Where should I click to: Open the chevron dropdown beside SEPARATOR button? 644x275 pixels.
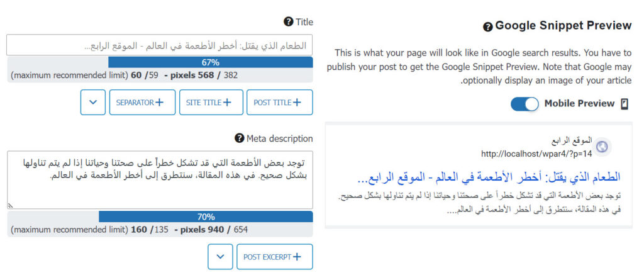pyautogui.click(x=93, y=103)
